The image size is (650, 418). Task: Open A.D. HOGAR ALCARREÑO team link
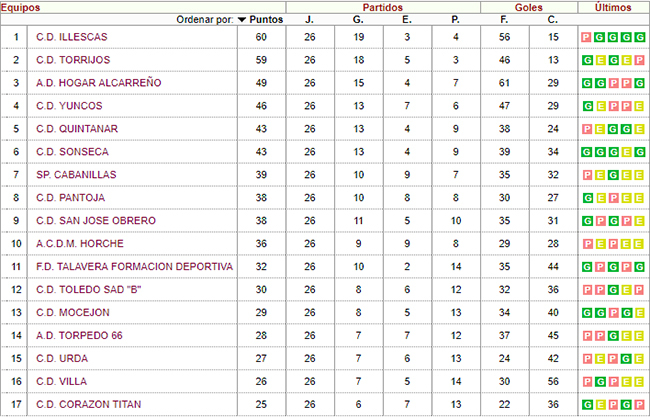(x=99, y=83)
